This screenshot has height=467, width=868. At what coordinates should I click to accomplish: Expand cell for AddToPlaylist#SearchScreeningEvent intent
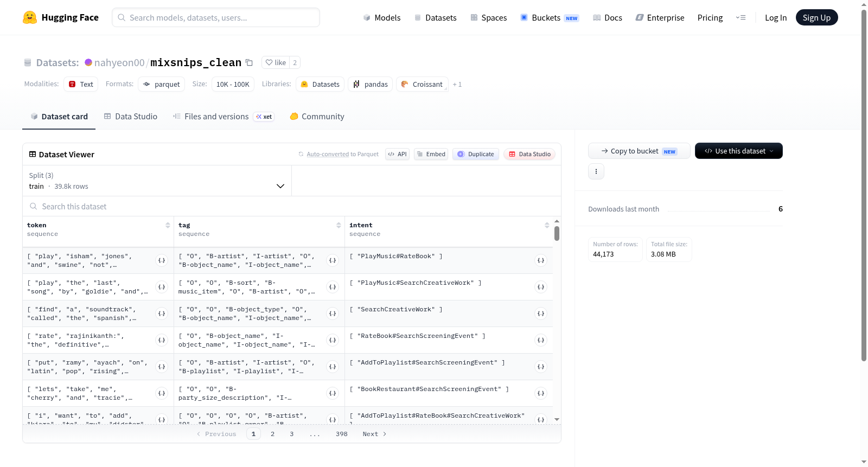(x=541, y=367)
